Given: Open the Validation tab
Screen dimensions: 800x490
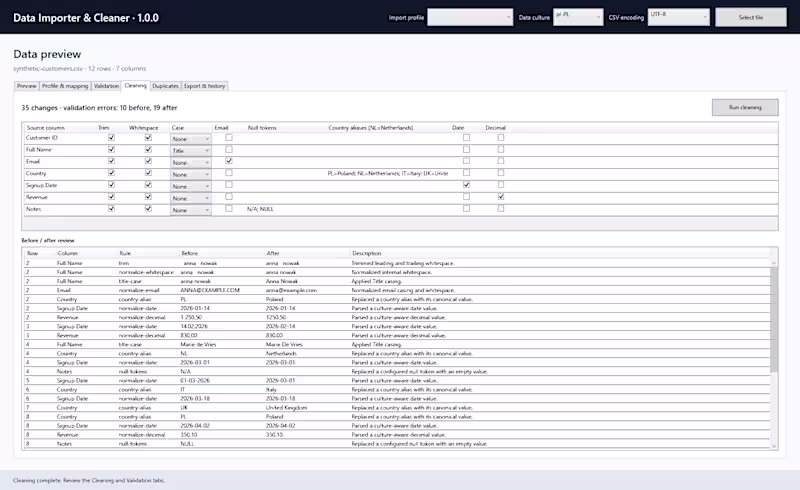Looking at the screenshot, I should click(106, 86).
